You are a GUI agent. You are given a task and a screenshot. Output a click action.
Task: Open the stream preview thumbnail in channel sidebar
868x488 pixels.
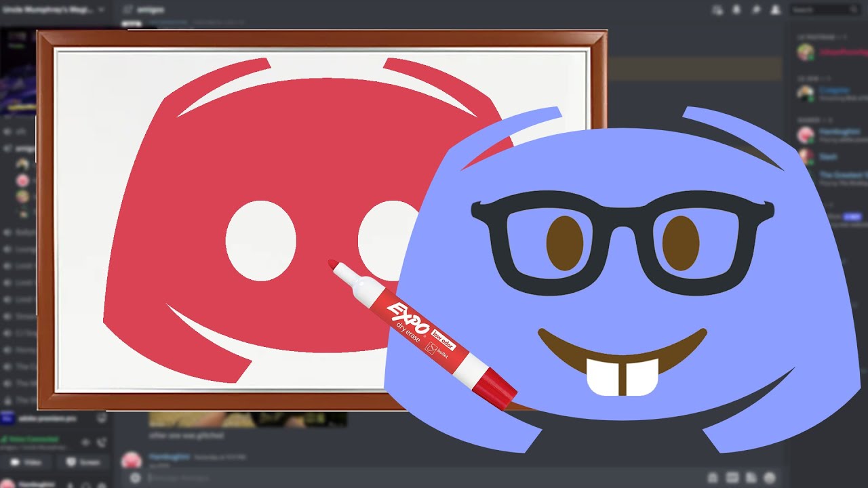[19, 71]
